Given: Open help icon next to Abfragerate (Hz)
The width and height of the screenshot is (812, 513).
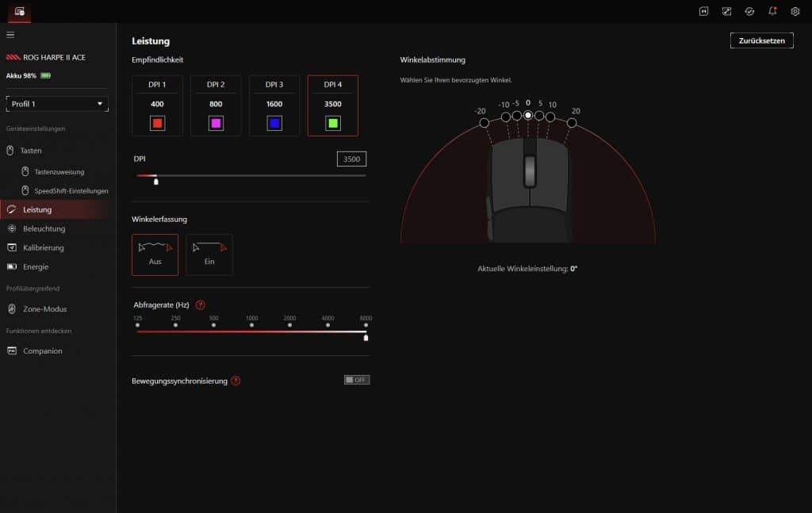Looking at the screenshot, I should [x=201, y=305].
